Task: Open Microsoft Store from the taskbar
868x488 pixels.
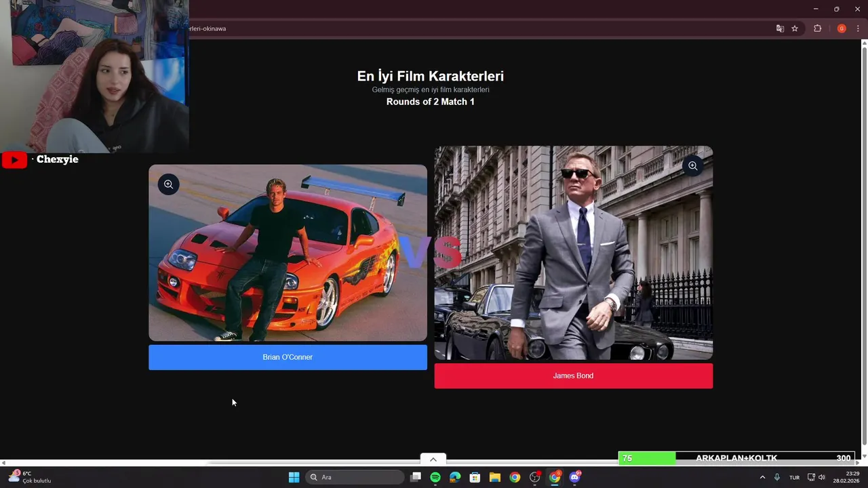Action: (x=475, y=477)
